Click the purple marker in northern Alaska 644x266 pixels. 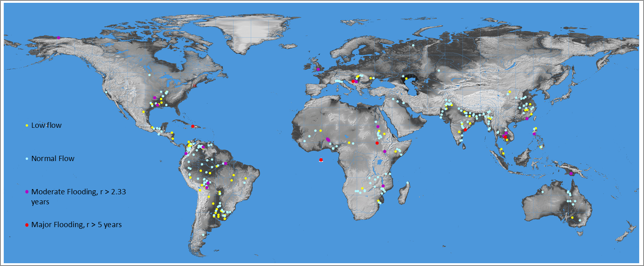(59, 38)
